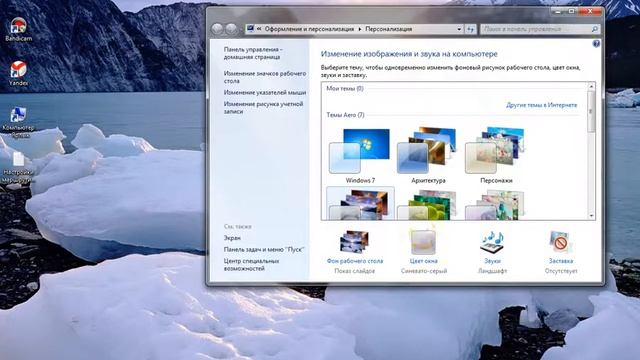Click theme list scrollbar up arrow

[591, 87]
